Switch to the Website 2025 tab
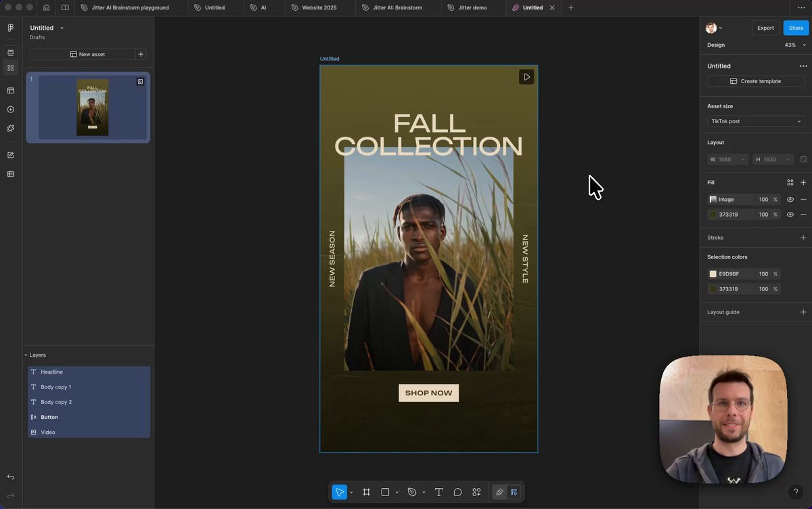 pos(319,7)
